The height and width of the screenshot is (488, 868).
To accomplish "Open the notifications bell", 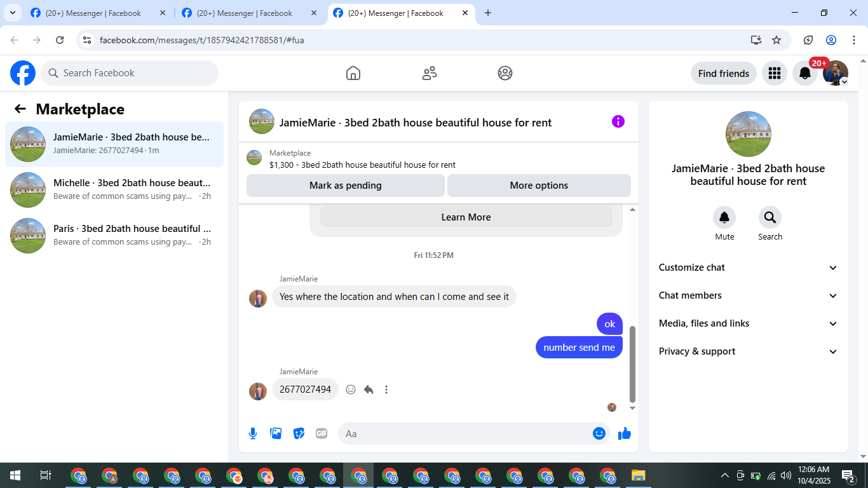I will [805, 73].
